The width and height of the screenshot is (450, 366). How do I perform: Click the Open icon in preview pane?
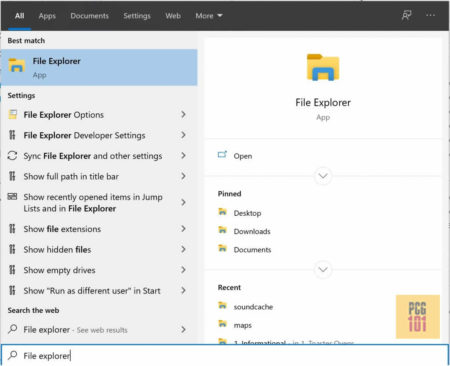pyautogui.click(x=222, y=155)
